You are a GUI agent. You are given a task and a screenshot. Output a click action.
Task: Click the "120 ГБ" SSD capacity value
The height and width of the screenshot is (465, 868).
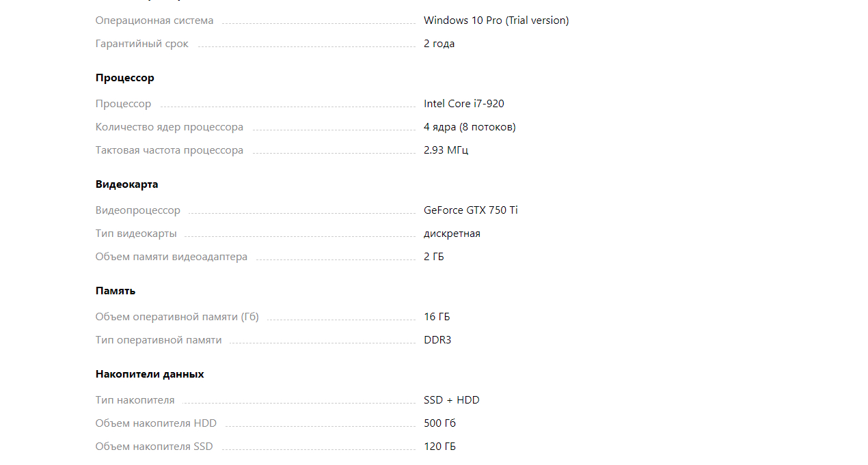coord(439,447)
